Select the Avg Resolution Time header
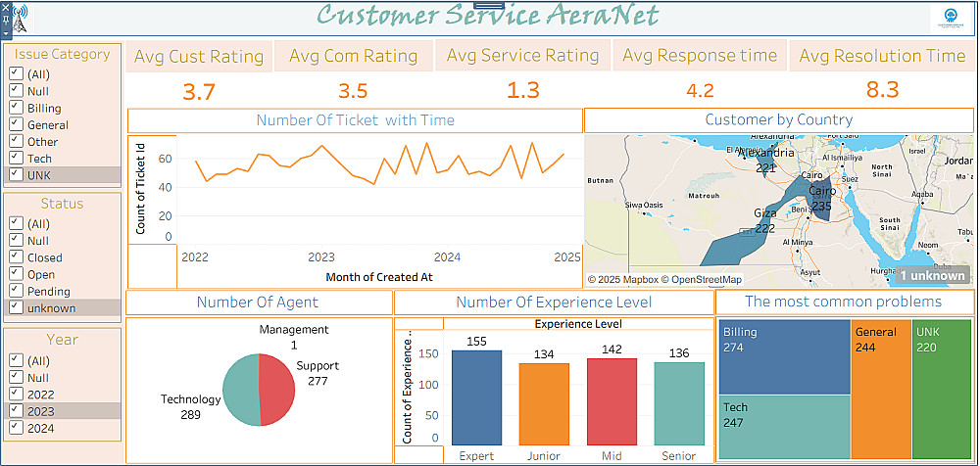 [882, 56]
